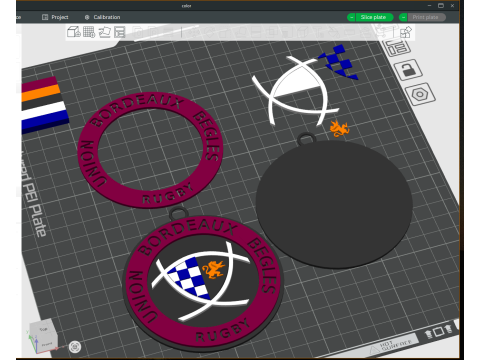Click the Print plate button
Image resolution: width=480 pixels, height=360 pixels.
(427, 17)
